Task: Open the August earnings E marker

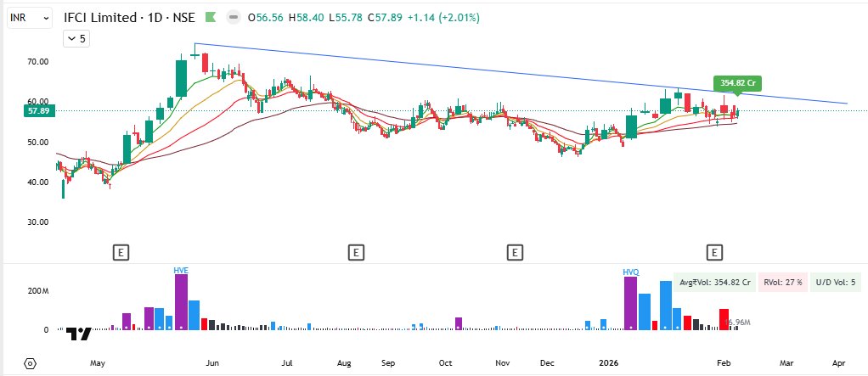Action: tap(356, 253)
